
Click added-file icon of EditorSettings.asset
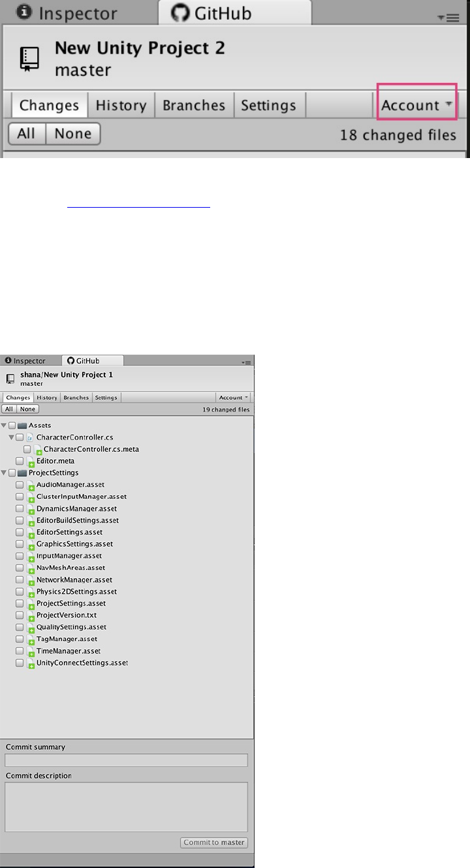pos(31,533)
